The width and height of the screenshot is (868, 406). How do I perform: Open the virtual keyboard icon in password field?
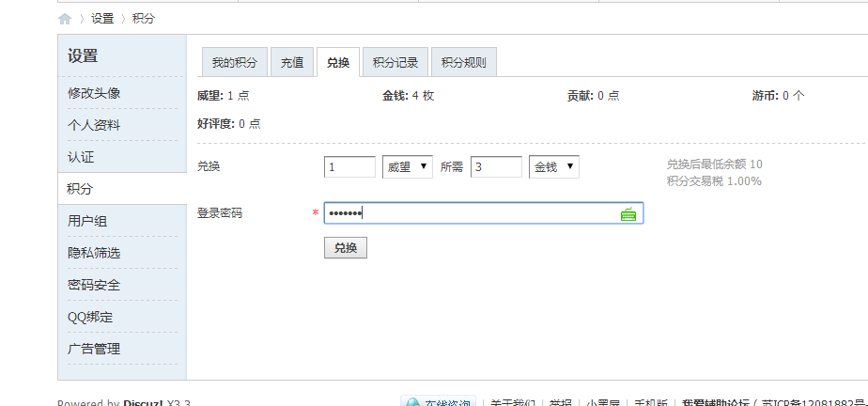pyautogui.click(x=628, y=214)
